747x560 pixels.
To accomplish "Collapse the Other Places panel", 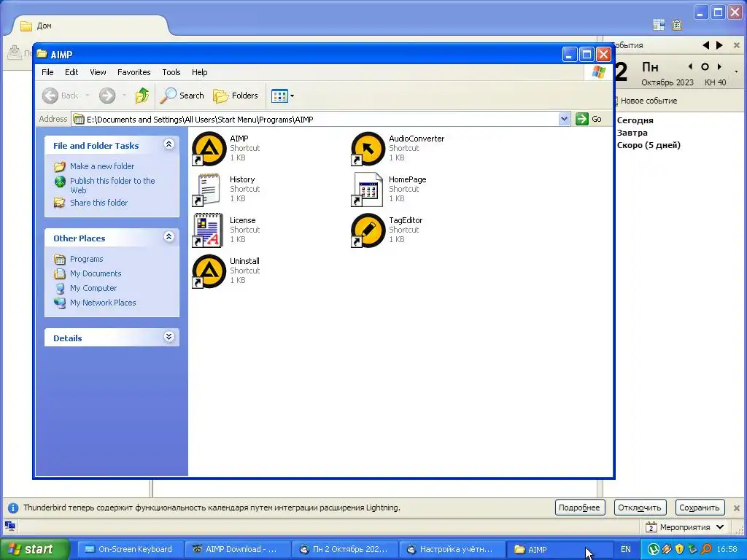I will [x=169, y=237].
